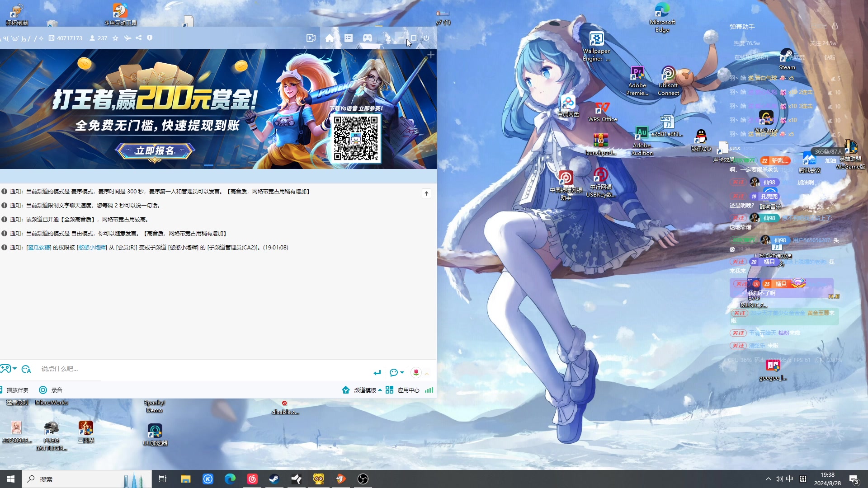This screenshot has height=488, width=868.
Task: Open the channel home icon
Action: pyautogui.click(x=330, y=38)
